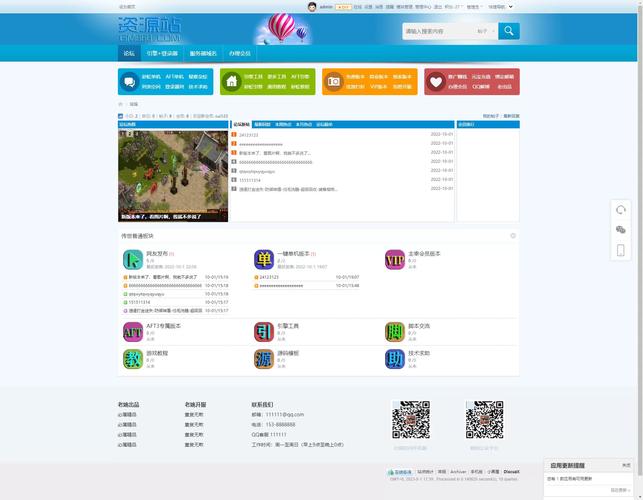Collapse the 传世普通板块 section
This screenshot has width=643, height=500.
(x=513, y=236)
